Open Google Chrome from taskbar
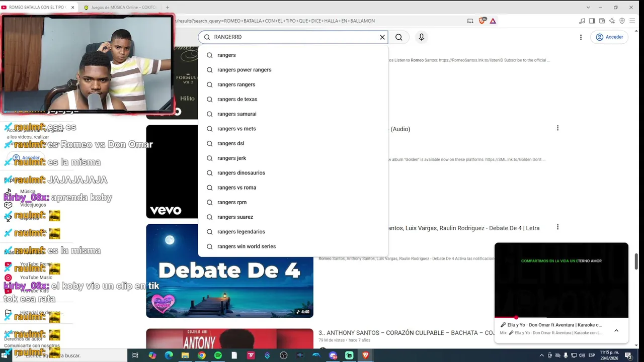The height and width of the screenshot is (362, 644). click(201, 355)
